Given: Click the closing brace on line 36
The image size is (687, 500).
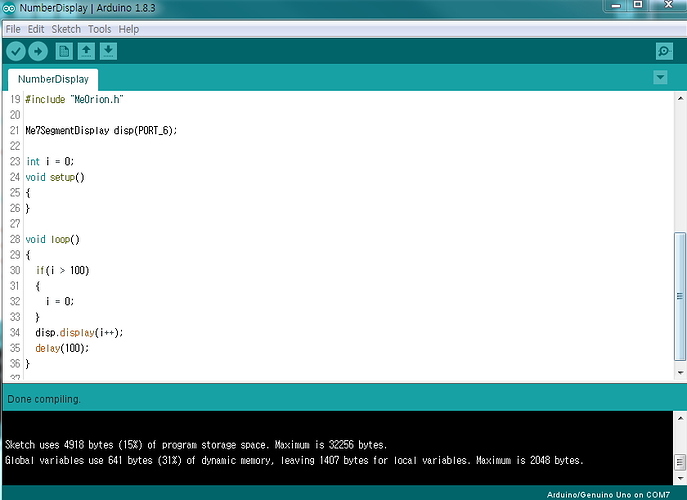Looking at the screenshot, I should 28,364.
